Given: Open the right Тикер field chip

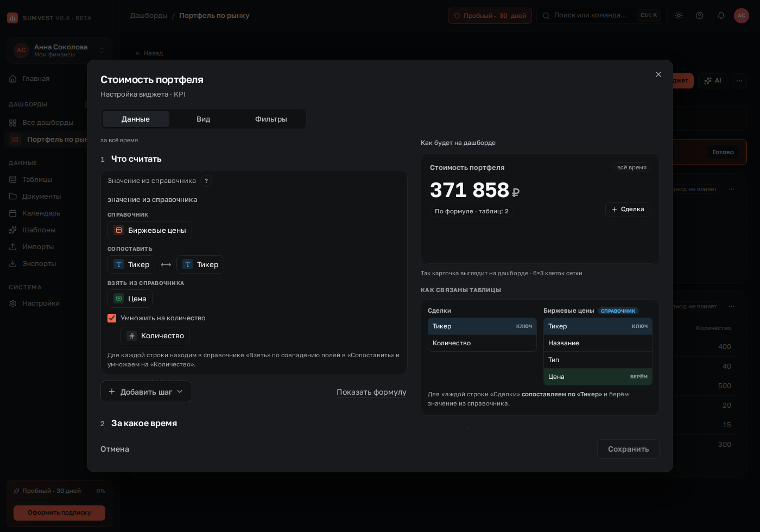Looking at the screenshot, I should coord(200,264).
